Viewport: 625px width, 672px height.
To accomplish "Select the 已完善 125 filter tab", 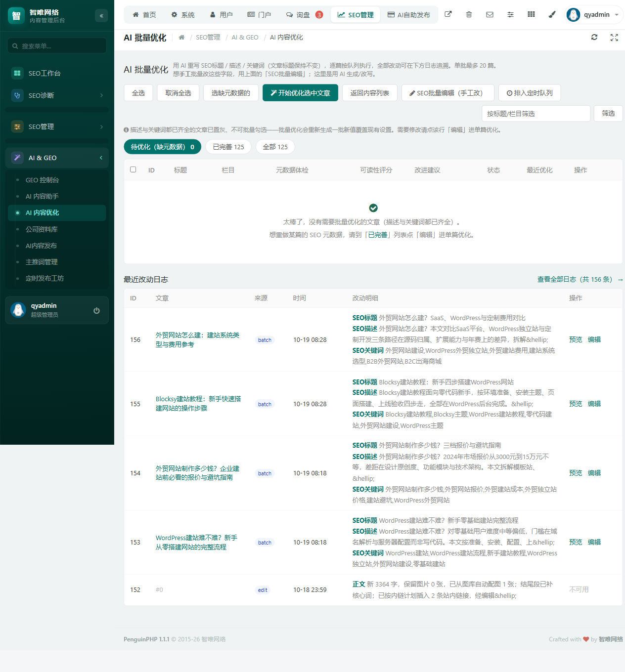I will tap(228, 147).
